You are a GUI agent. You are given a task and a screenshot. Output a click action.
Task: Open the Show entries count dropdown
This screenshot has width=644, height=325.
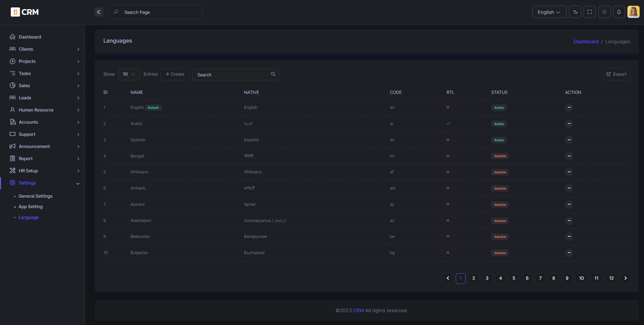(x=129, y=74)
